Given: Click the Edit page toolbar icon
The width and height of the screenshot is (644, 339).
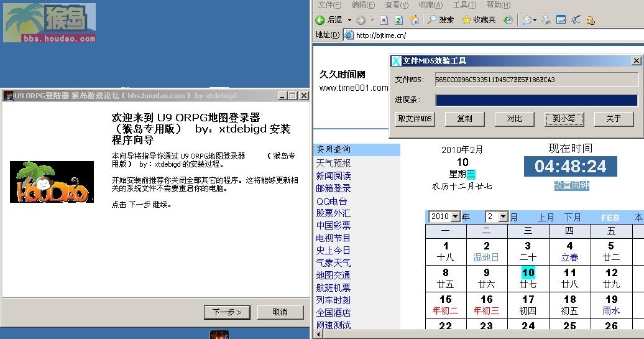Looking at the screenshot, I should click(x=561, y=20).
